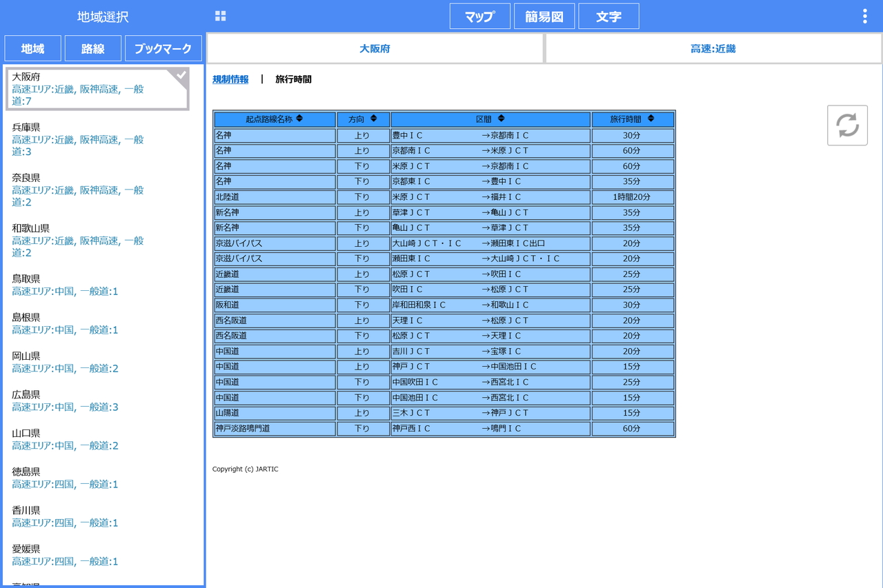Switch to the 高速:近畿 tab
Image resolution: width=883 pixels, height=588 pixels.
point(713,48)
